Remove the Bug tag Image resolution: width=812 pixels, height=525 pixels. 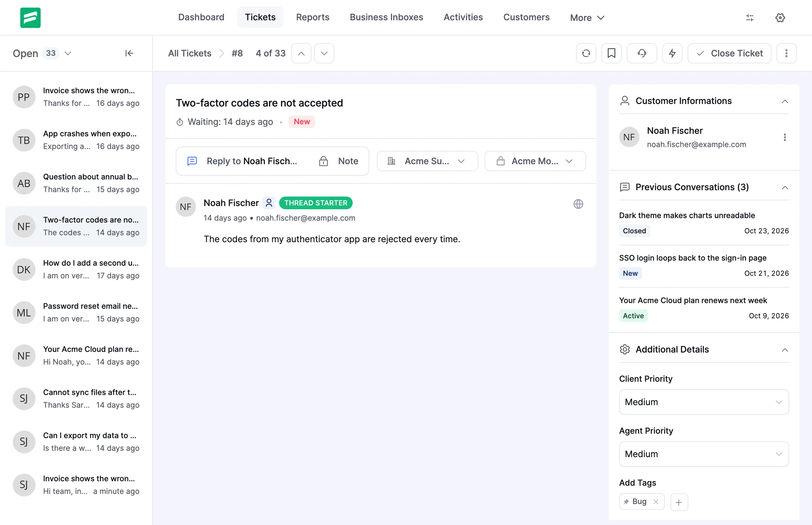(655, 502)
